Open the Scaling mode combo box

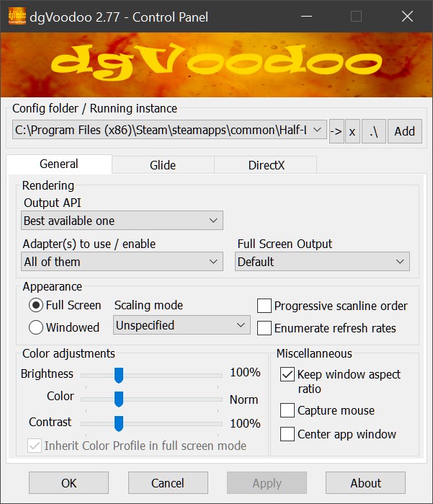[x=182, y=325]
